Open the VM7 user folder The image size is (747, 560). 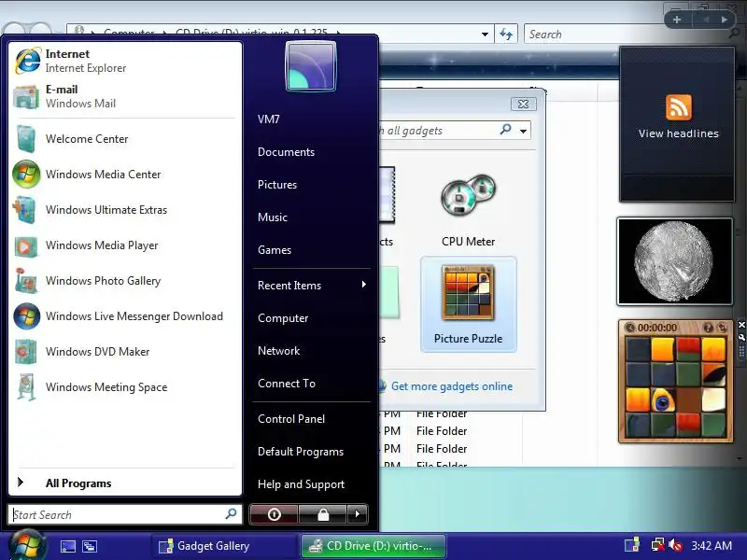tap(269, 119)
